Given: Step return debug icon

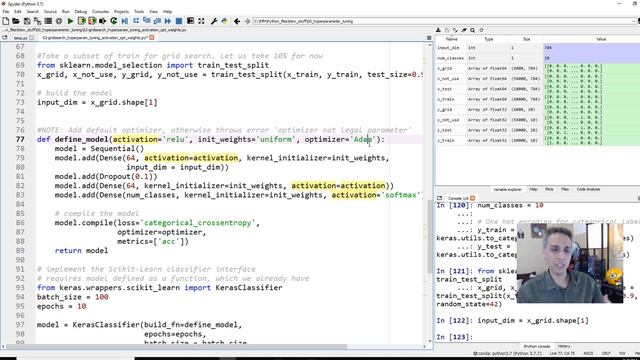Looking at the screenshot, I should (157, 21).
